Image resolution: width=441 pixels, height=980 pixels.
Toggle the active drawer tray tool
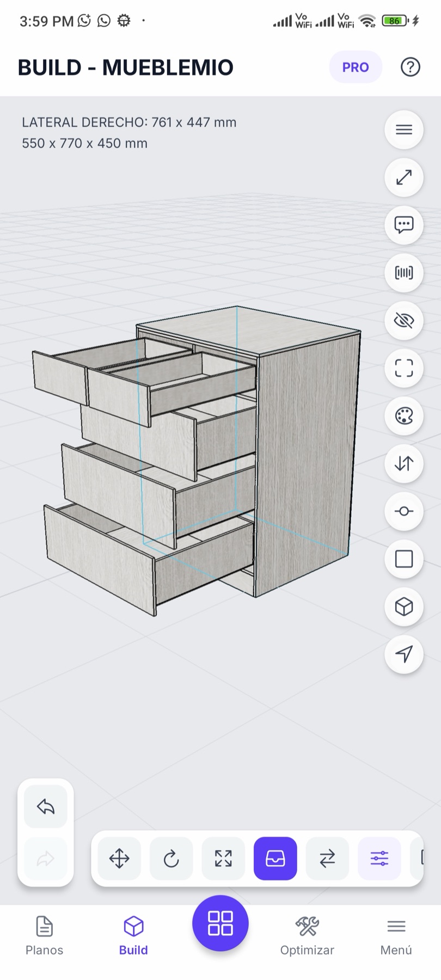tap(275, 859)
